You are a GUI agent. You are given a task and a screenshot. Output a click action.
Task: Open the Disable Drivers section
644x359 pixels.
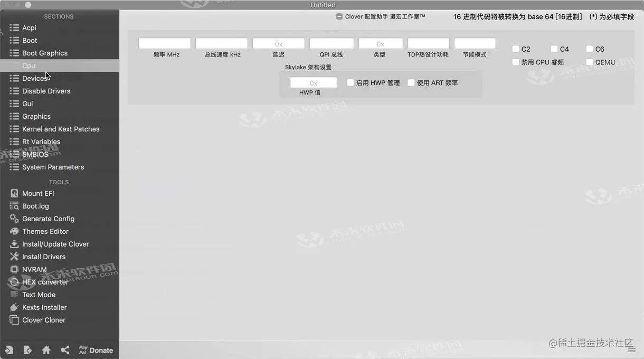pyautogui.click(x=59, y=91)
